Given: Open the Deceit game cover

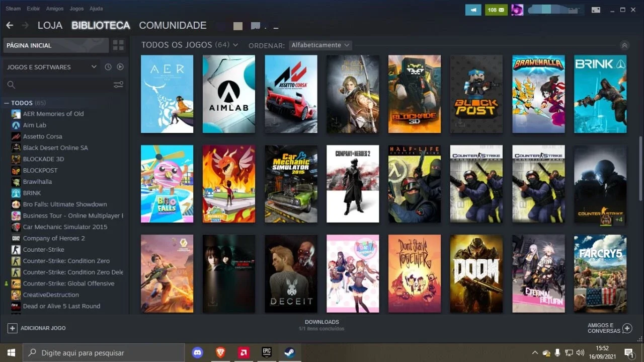Looking at the screenshot, I should coord(291,273).
